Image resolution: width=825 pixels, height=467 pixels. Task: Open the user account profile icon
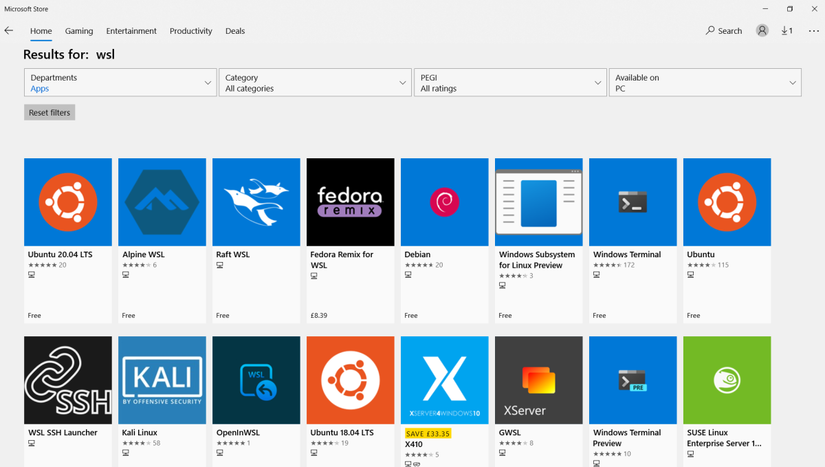tap(762, 31)
